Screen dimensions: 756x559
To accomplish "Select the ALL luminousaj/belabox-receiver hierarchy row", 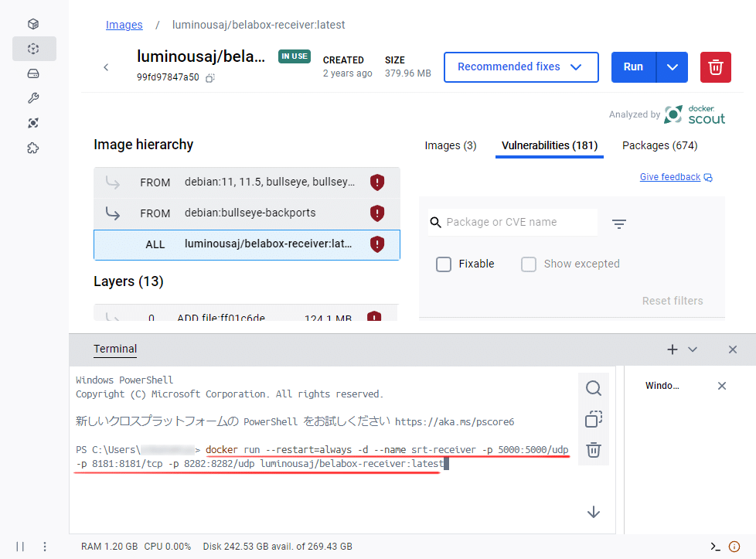I will pyautogui.click(x=247, y=244).
